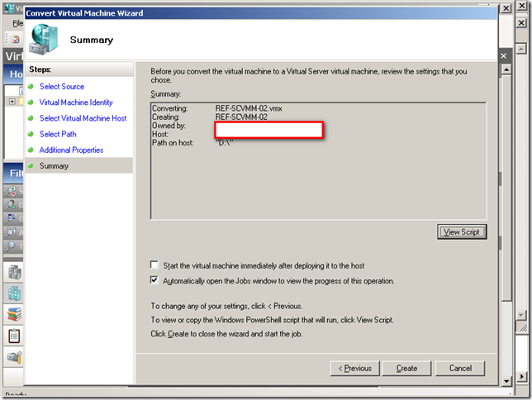Open the Library books icon in the background navigation
The height and width of the screenshot is (400, 532).
14,315
